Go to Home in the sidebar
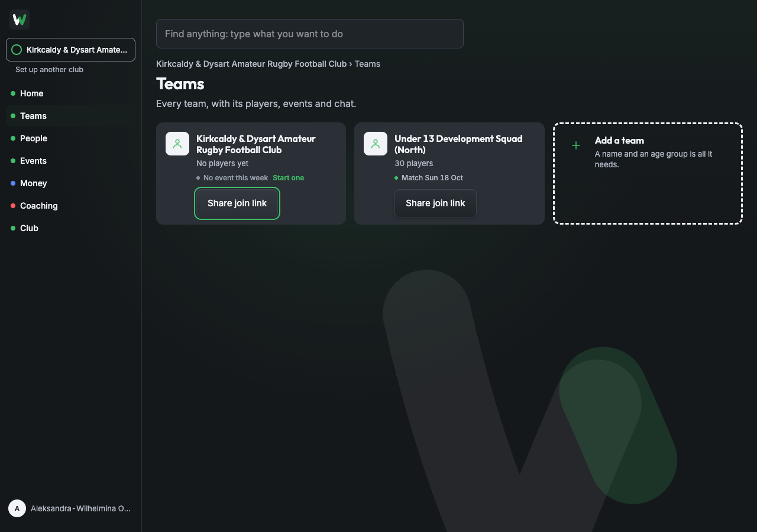Image resolution: width=757 pixels, height=532 pixels. [x=70, y=93]
